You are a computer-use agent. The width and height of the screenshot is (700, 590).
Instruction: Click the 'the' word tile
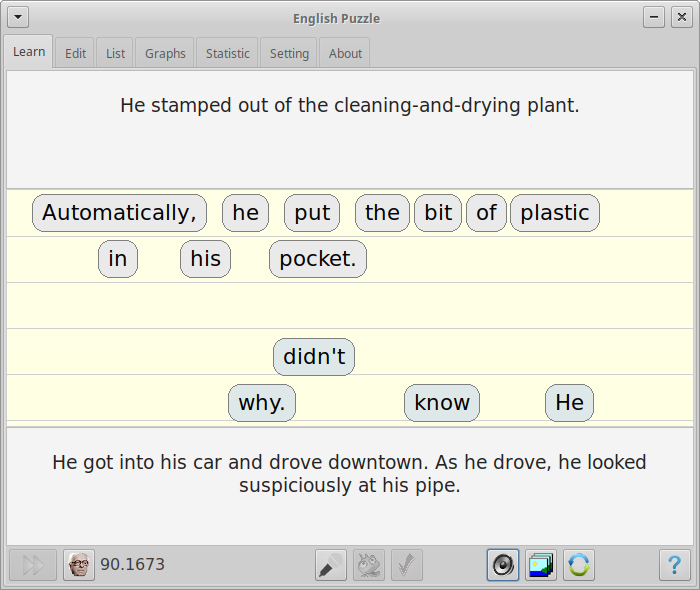[x=382, y=213]
